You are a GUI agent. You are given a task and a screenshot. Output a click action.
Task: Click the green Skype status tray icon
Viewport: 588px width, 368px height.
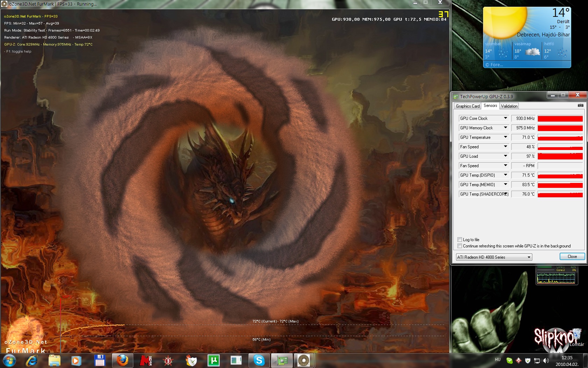tap(510, 360)
